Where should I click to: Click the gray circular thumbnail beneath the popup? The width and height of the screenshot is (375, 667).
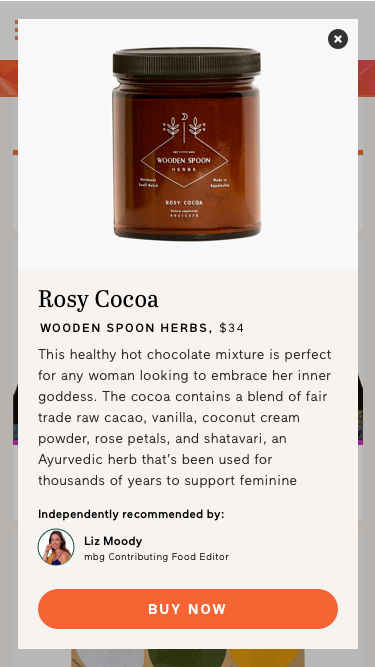coord(108,658)
